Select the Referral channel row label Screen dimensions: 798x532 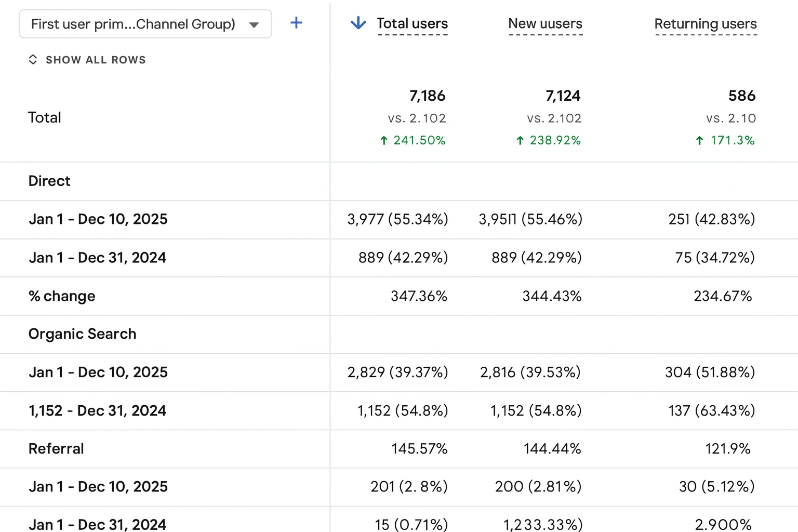56,449
